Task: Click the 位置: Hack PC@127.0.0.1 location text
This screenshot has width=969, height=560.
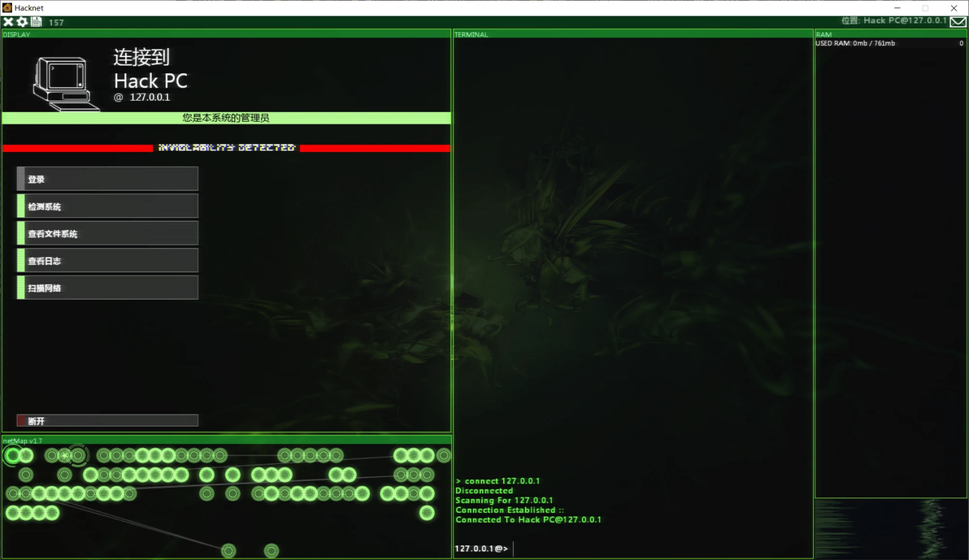Action: pyautogui.click(x=893, y=20)
